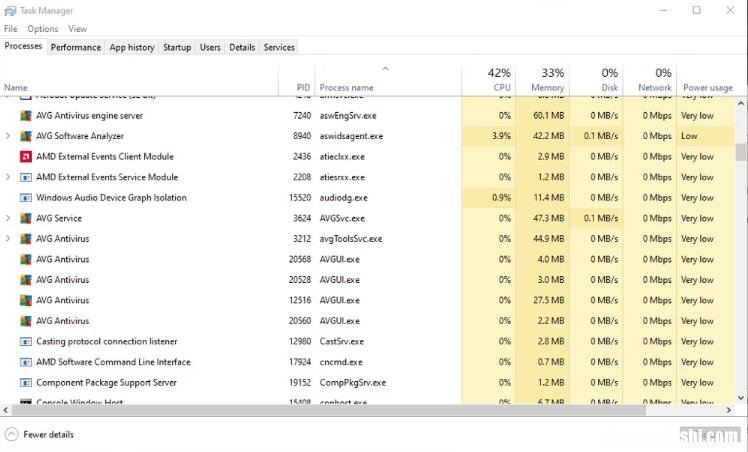Sort by the Power usage column header
Viewport: 748px width, 452px height.
[706, 80]
